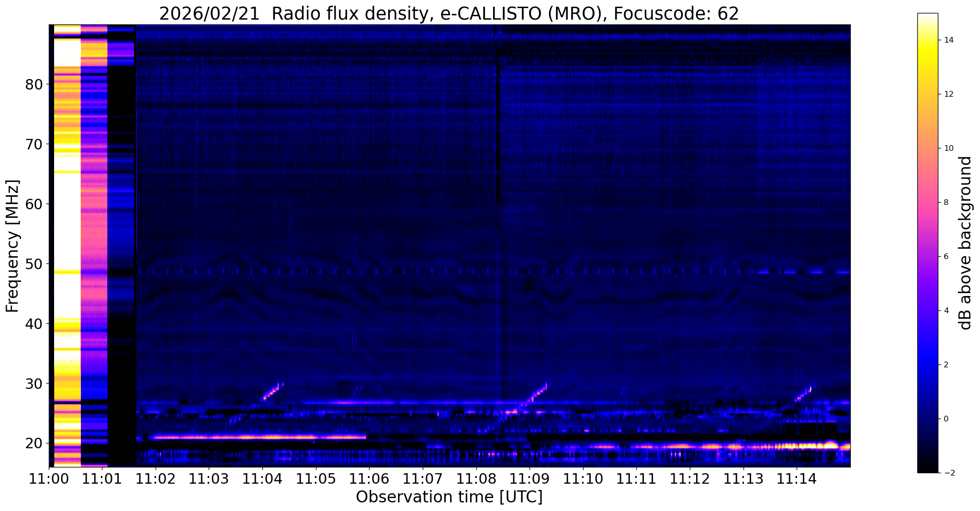Click the white top end of the colorbar
The width and height of the screenshot is (980, 511).
927,17
